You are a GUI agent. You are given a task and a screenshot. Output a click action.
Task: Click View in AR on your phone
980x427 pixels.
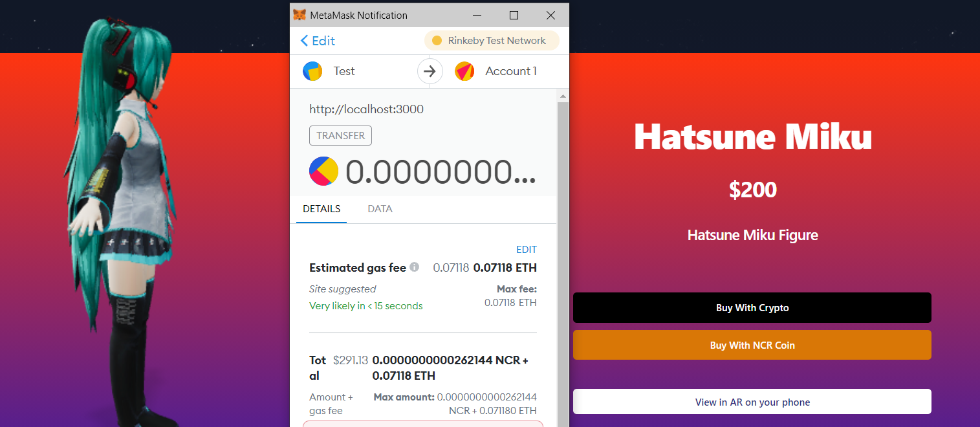pyautogui.click(x=752, y=402)
